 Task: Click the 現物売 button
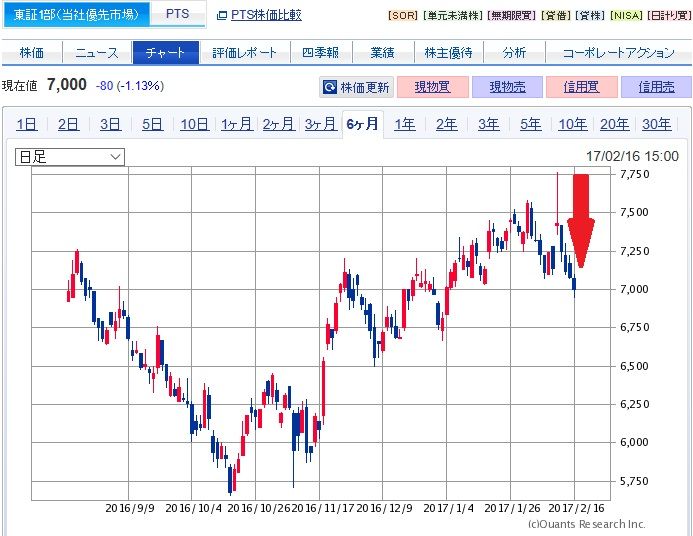(x=507, y=87)
